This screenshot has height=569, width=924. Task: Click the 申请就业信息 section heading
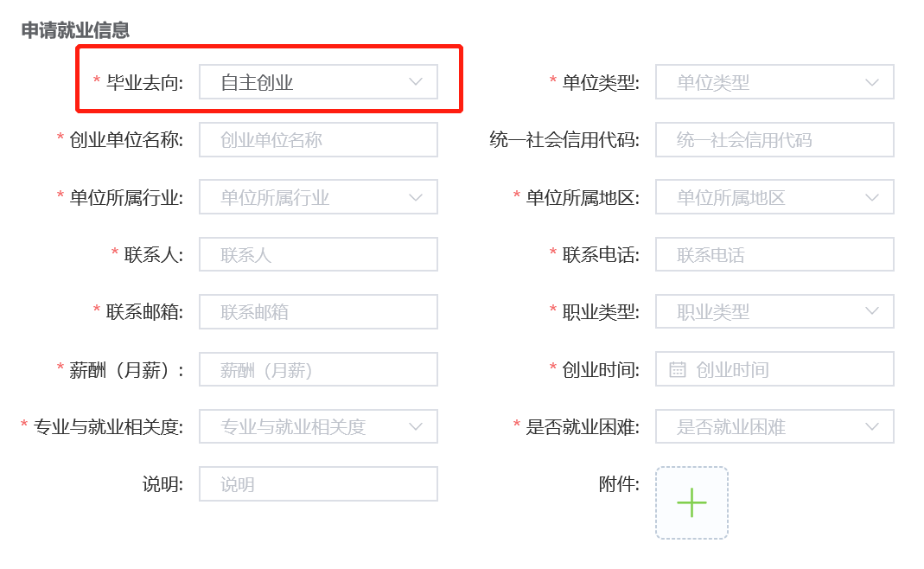tap(75, 30)
